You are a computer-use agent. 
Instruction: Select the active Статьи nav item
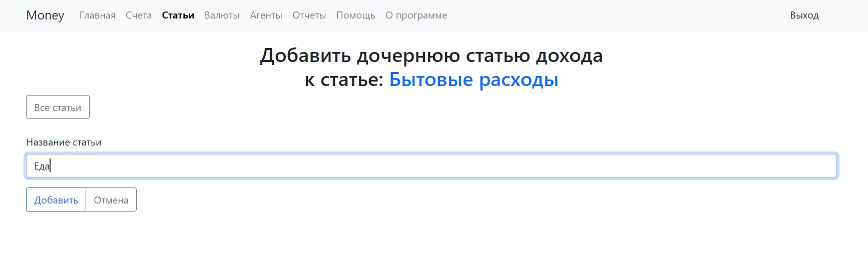[178, 15]
